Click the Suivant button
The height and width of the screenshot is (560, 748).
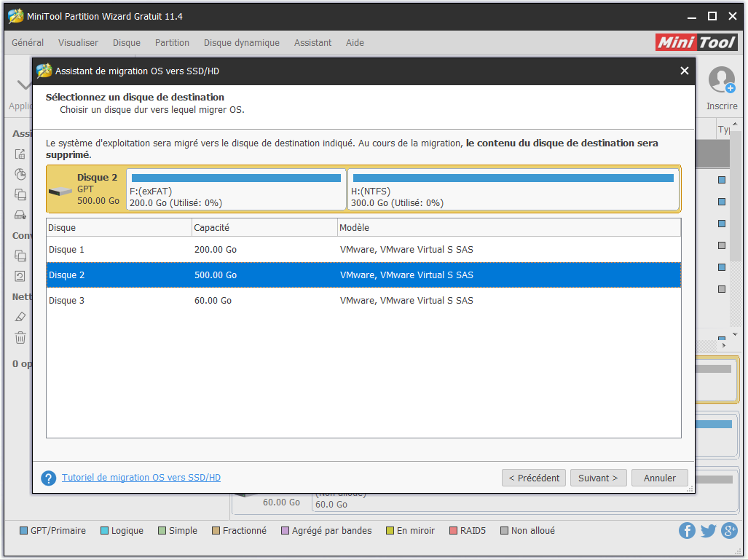click(598, 478)
